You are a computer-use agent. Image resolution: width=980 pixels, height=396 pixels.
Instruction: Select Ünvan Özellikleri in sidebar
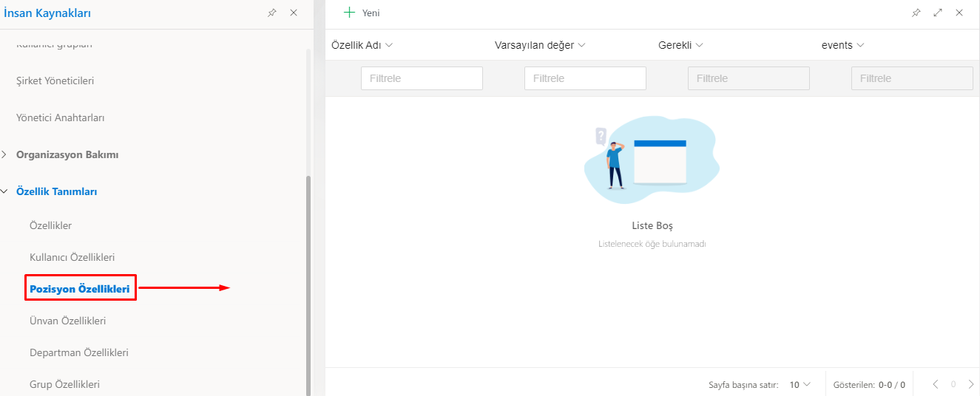67,321
